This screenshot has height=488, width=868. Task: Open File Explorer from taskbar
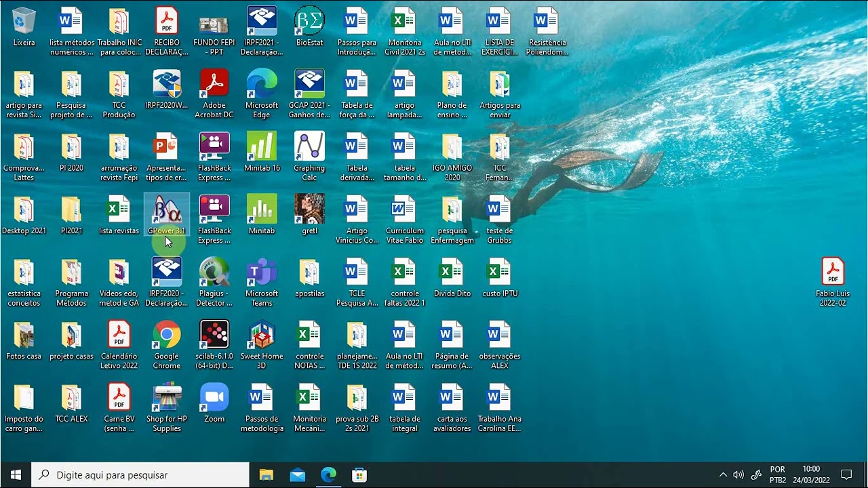(267, 475)
